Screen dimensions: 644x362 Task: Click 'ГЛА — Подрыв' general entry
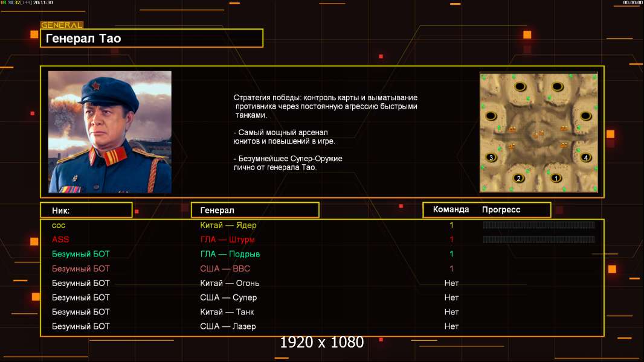coord(230,254)
